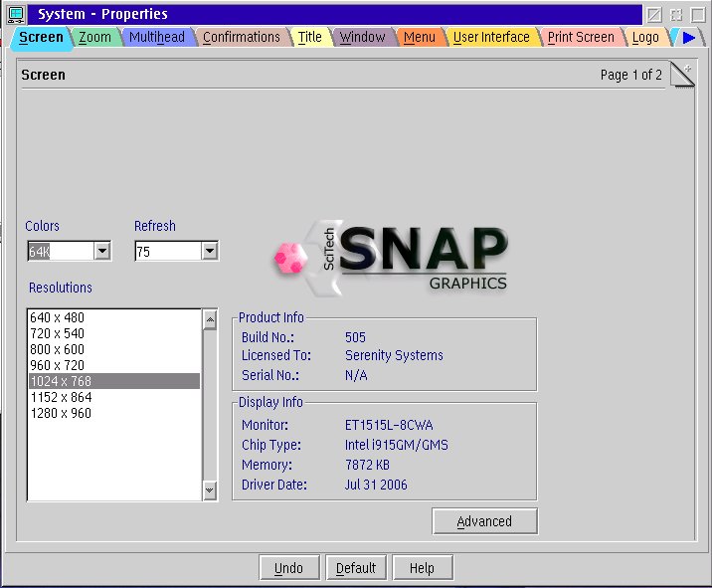Screen dimensions: 712x588
Task: Click the Default button
Action: point(355,568)
